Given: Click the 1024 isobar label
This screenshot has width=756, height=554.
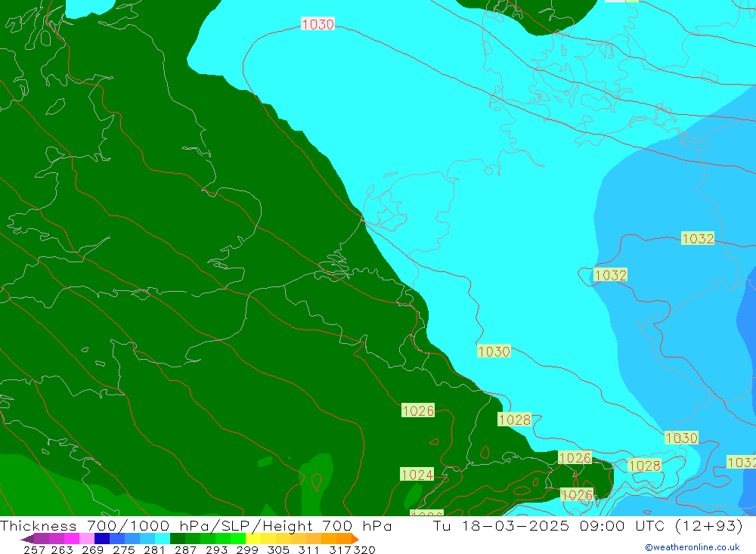Looking at the screenshot, I should point(417,475).
